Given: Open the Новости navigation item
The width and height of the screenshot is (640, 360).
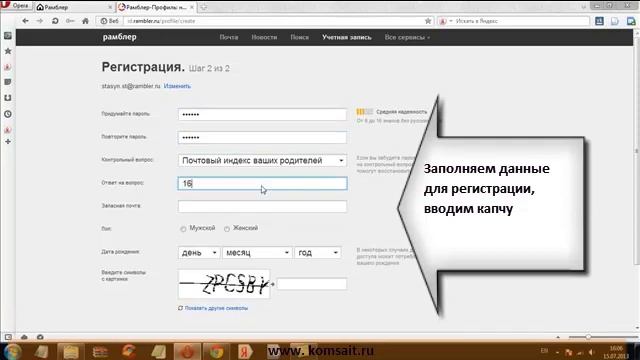Looking at the screenshot, I should click(264, 37).
